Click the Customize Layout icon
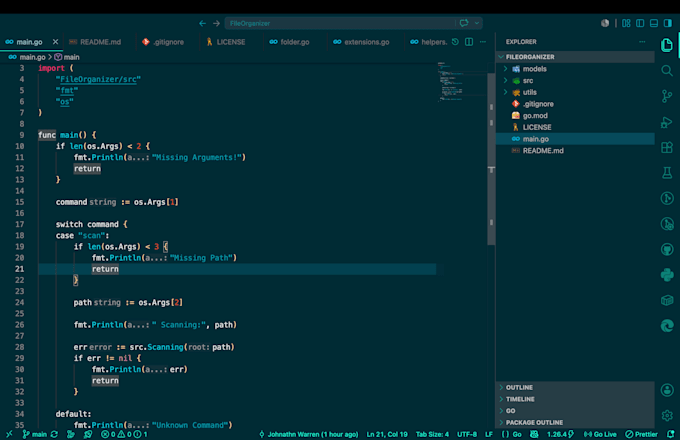680x440 pixels. tap(626, 23)
